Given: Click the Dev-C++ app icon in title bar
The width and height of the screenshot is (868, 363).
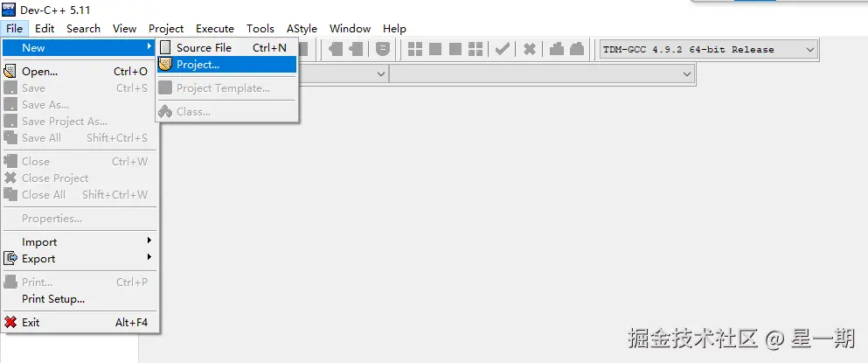Looking at the screenshot, I should click(x=9, y=10).
